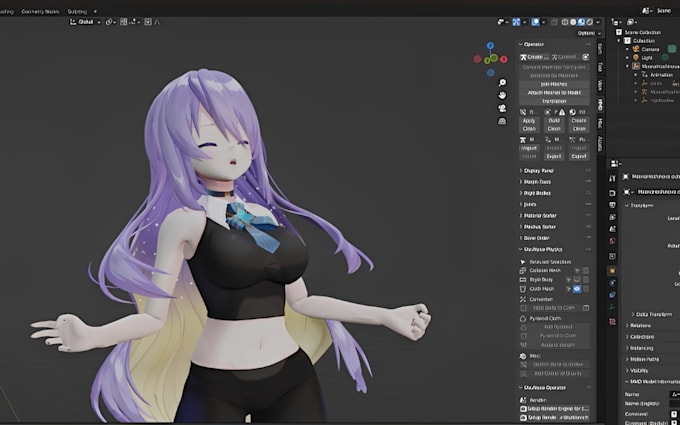Switch to the View sidebar tab
Viewport: 680px width, 425px height.
point(600,85)
